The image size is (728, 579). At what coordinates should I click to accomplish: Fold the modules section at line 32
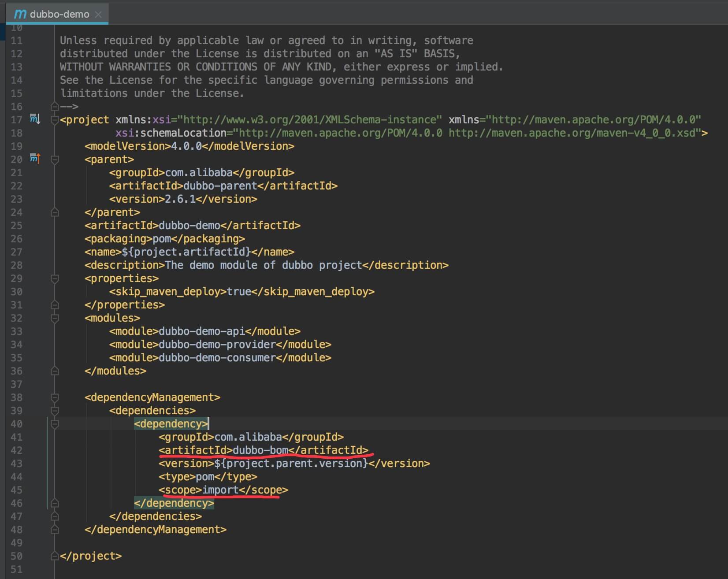(x=55, y=318)
